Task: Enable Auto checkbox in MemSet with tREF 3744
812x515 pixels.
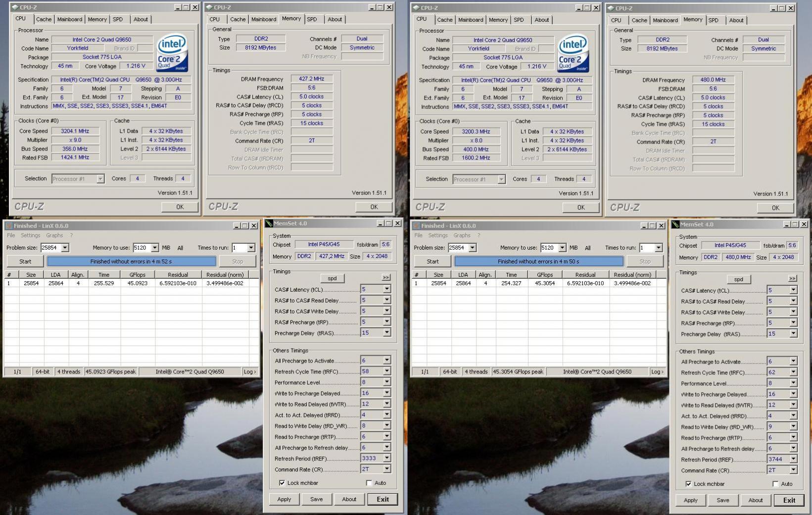Action: pyautogui.click(x=775, y=484)
